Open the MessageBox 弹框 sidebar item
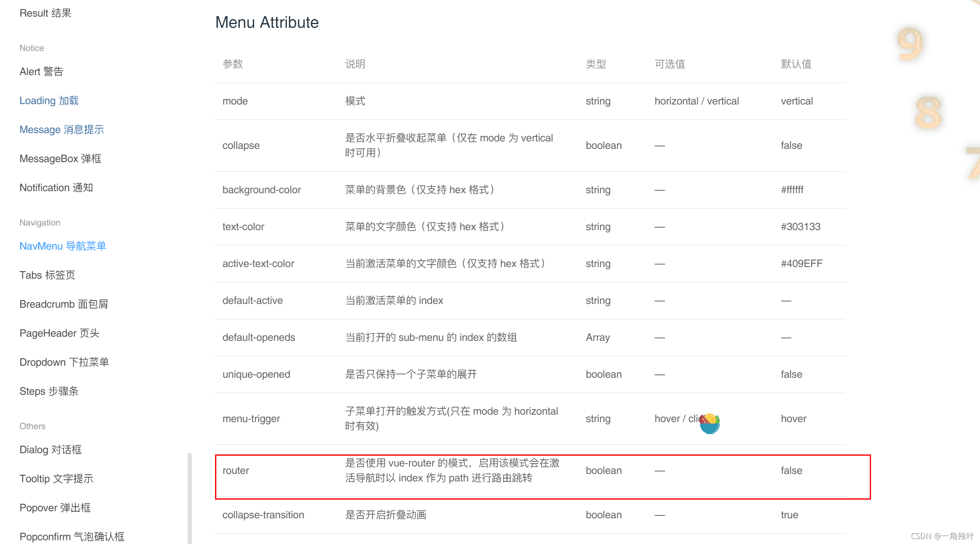 coord(60,159)
